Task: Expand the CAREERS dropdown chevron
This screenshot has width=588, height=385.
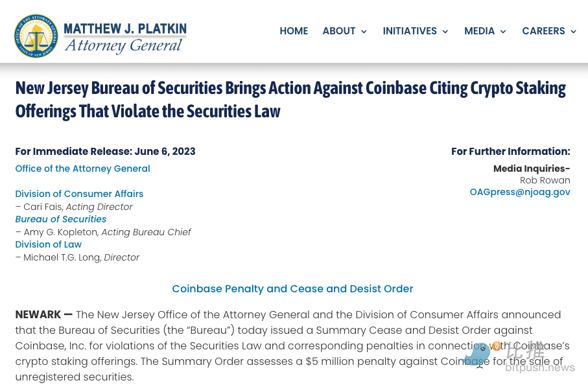Action: click(x=573, y=32)
